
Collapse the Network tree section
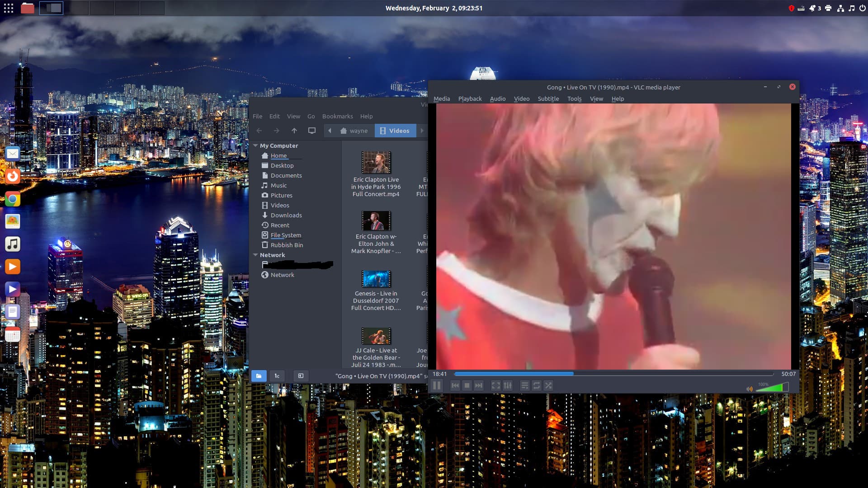[255, 255]
